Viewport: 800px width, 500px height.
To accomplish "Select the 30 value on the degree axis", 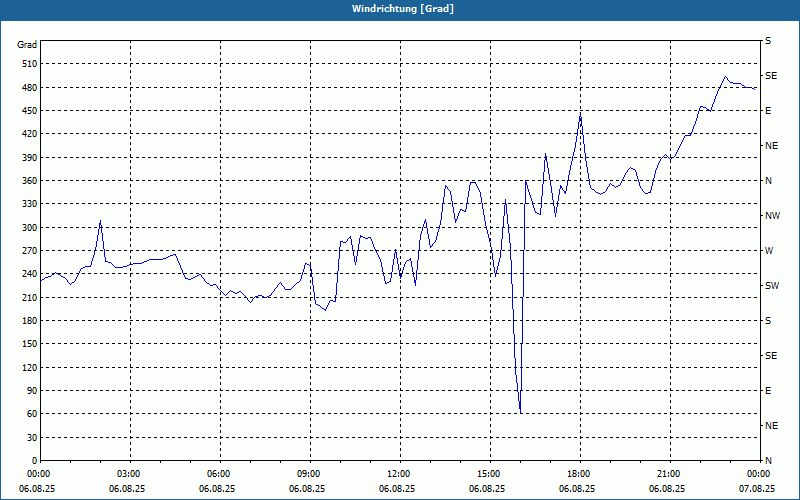I will click(32, 437).
